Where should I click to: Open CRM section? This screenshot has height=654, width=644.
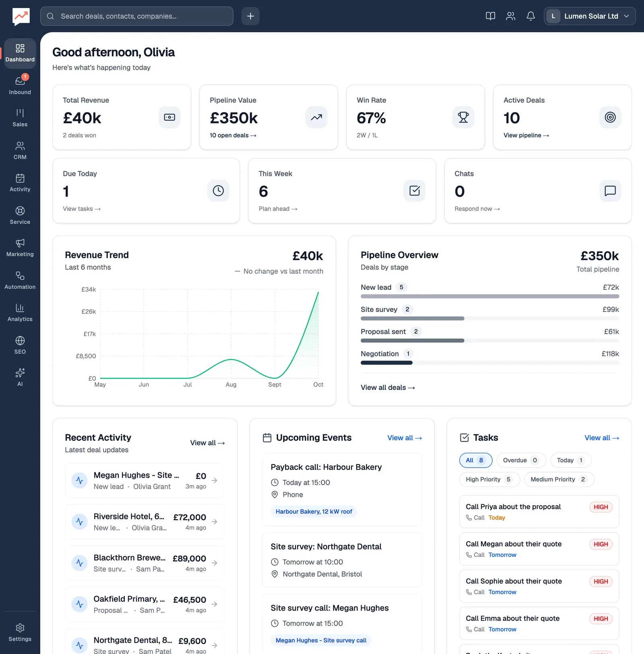tap(20, 151)
